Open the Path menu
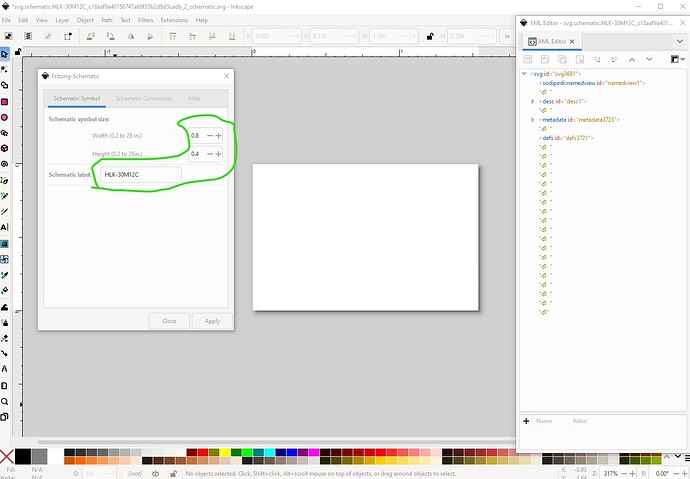690x479 pixels. (x=107, y=20)
